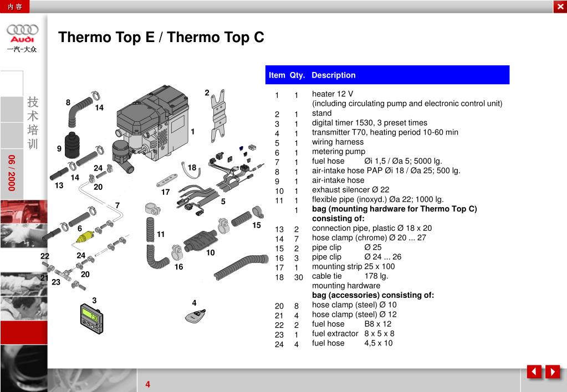The image size is (567, 392).
Task: Click the exhaust silencer illustration, item 10
Action: pos(200,241)
